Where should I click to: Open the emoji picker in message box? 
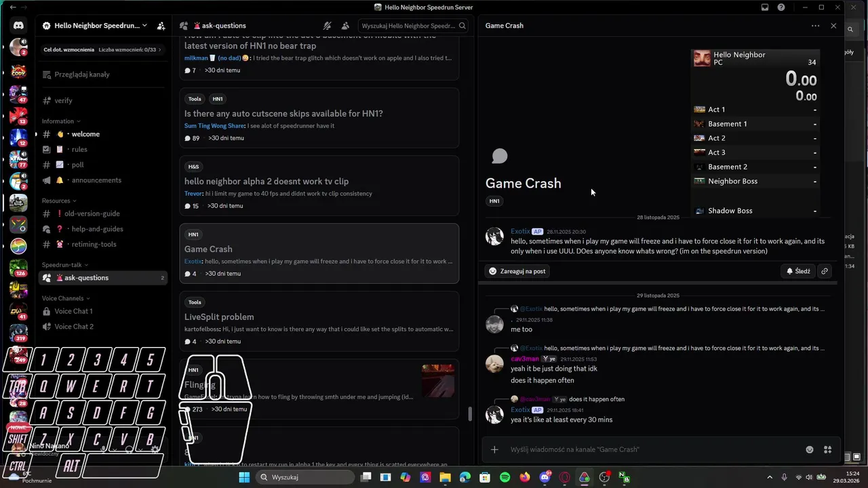810,449
